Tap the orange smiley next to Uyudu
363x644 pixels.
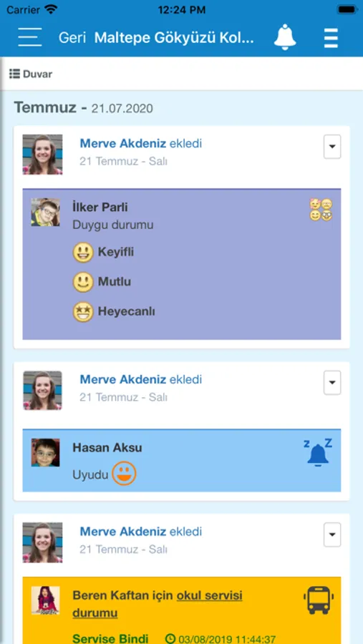pos(124,473)
